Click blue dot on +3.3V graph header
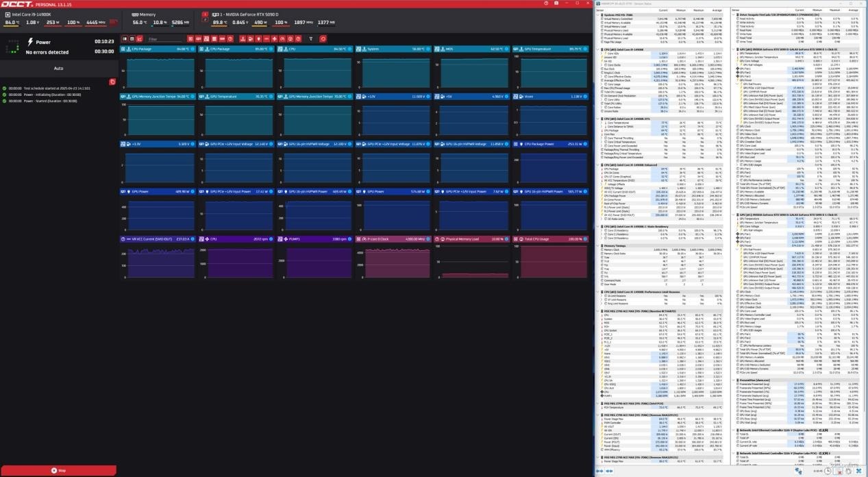868x477 pixels. point(193,144)
